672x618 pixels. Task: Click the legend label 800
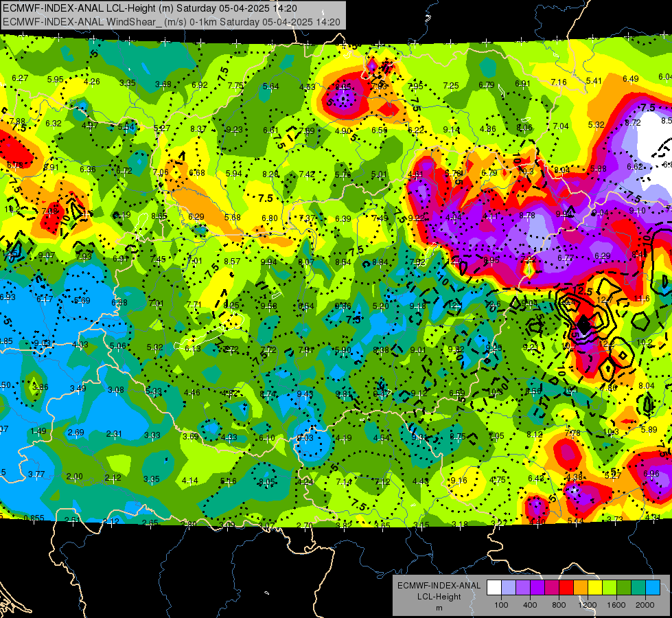(x=559, y=605)
